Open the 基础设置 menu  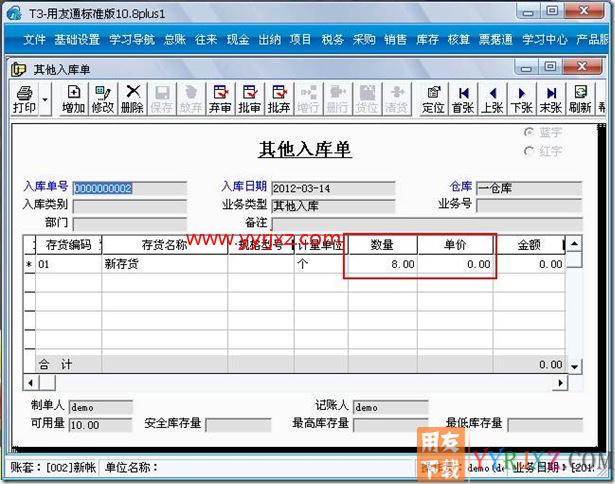[77, 39]
